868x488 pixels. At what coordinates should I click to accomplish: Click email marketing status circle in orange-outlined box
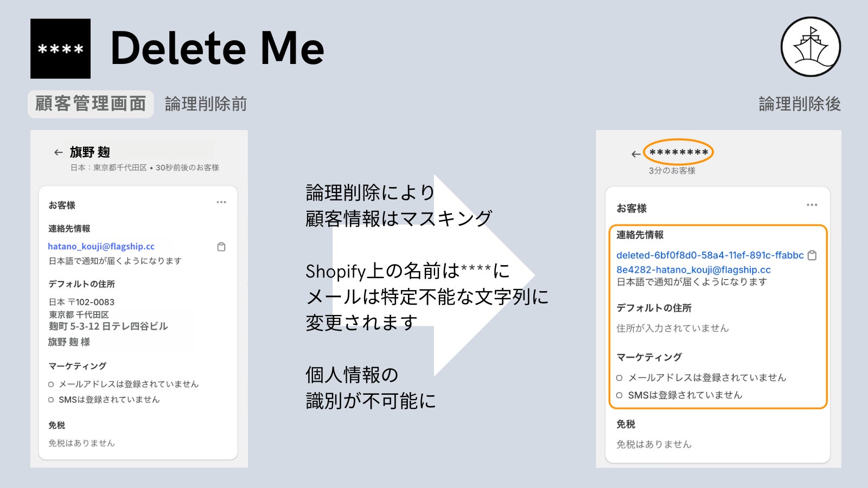tap(620, 378)
